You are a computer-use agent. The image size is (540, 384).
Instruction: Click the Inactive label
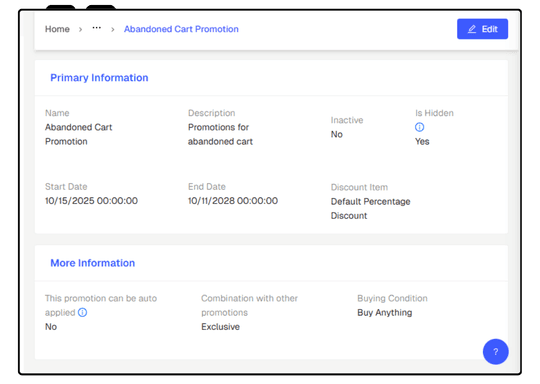[347, 120]
